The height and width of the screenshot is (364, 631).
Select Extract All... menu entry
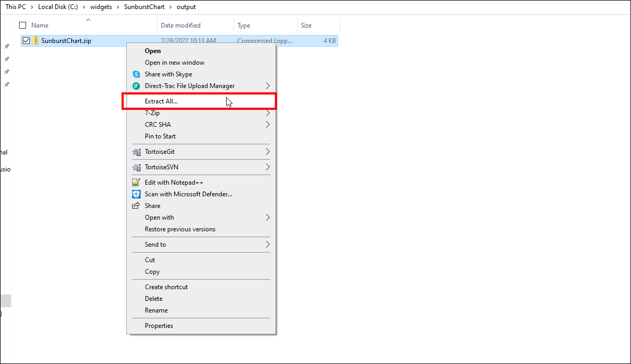tap(201, 101)
